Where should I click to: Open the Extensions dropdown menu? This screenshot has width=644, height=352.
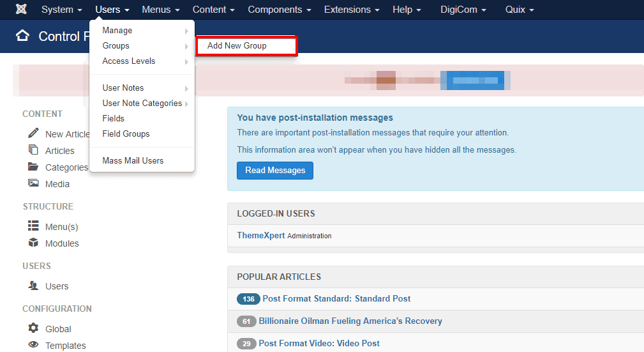point(351,10)
